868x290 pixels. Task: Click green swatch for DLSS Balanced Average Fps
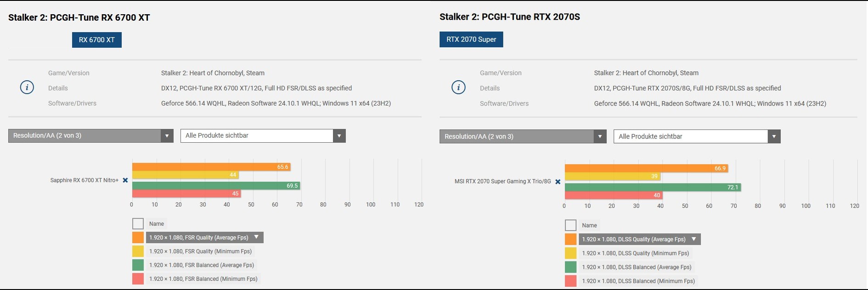[x=570, y=267]
